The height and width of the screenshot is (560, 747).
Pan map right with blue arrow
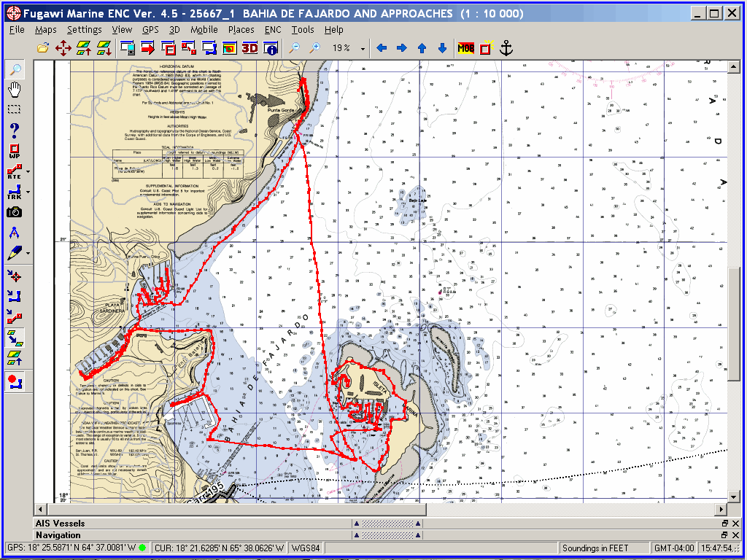point(402,47)
